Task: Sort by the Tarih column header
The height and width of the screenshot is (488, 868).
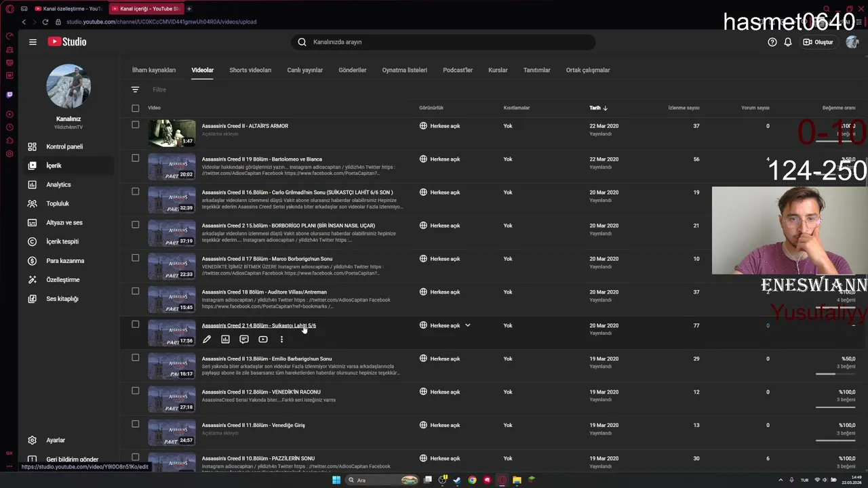Action: tap(598, 108)
